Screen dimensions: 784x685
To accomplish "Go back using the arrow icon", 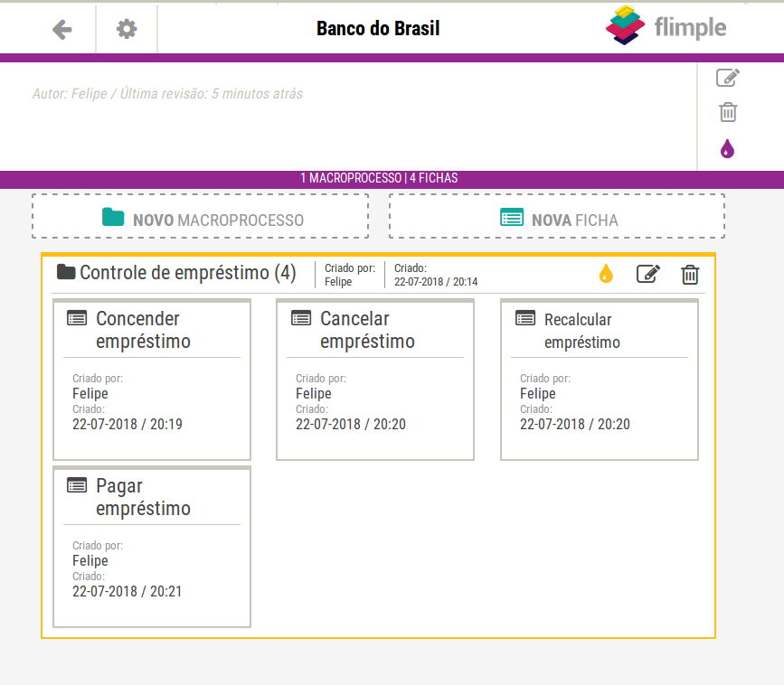I will click(x=62, y=29).
